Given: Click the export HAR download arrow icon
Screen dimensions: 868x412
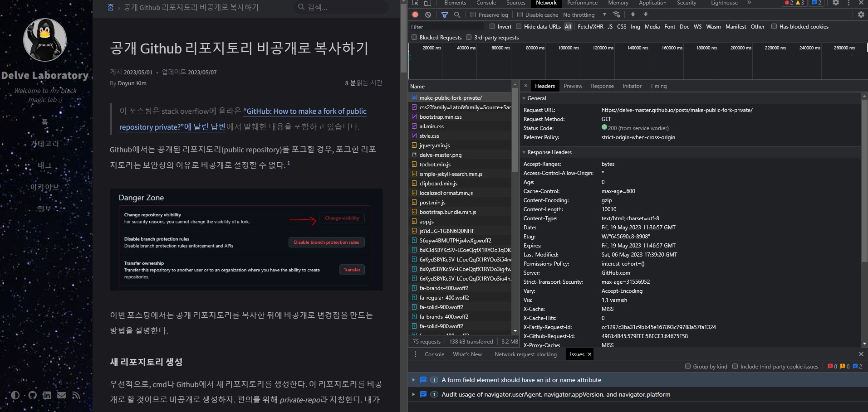Looking at the screenshot, I should click(x=646, y=15).
